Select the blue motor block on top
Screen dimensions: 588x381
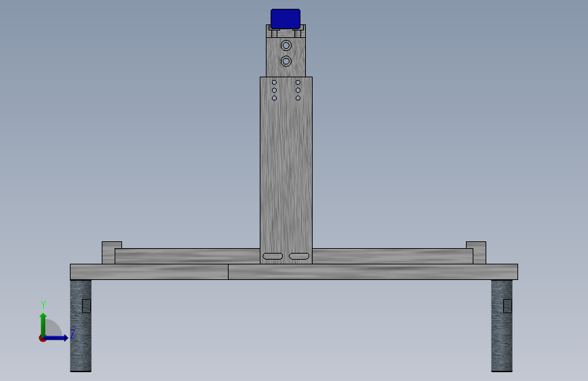[x=286, y=19]
